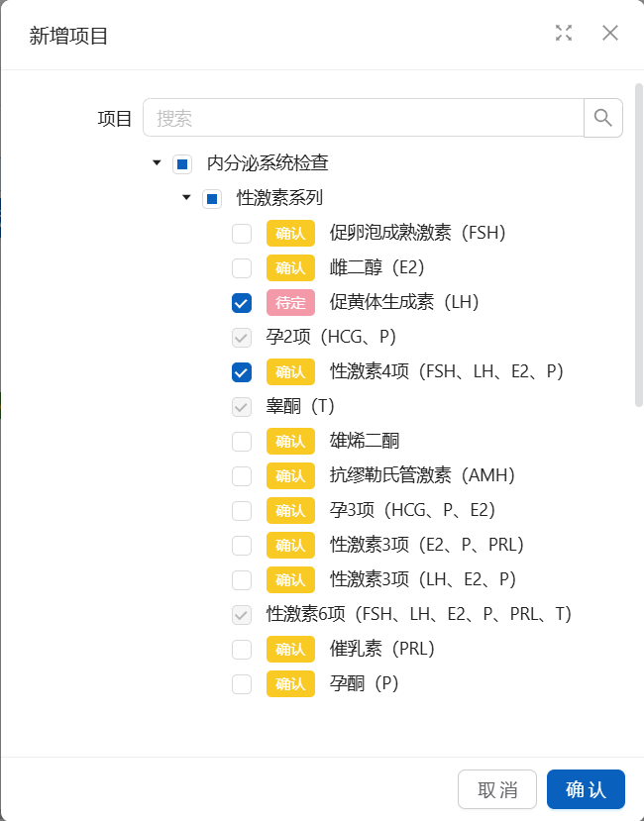The image size is (644, 821).
Task: Uncheck the 性激素4项 checkbox
Action: tap(242, 372)
